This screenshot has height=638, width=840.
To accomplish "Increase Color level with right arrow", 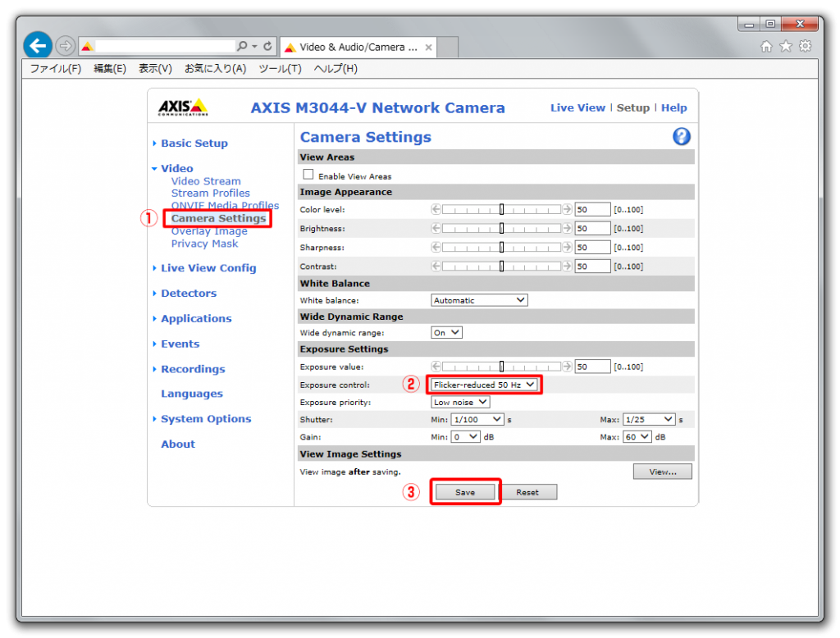I will (567, 209).
